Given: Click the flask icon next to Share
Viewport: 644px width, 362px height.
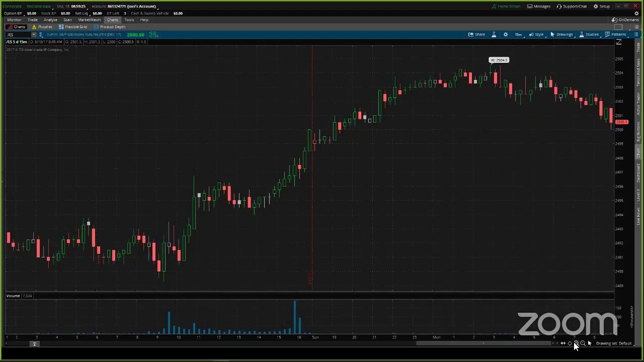Looking at the screenshot, I should [494, 34].
